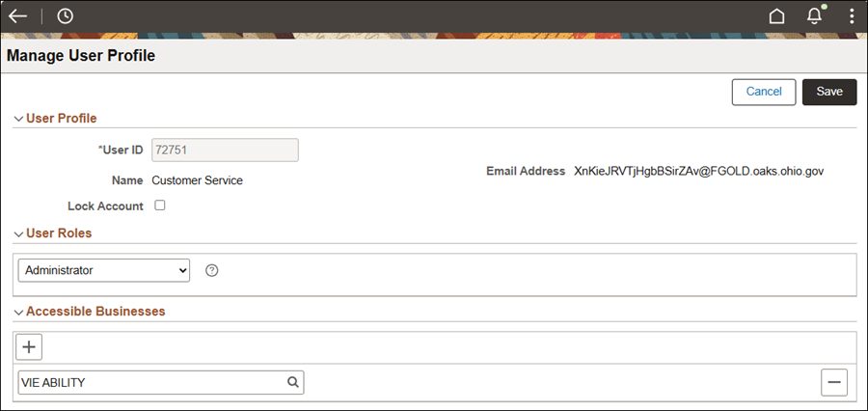The image size is (868, 411).
Task: Click the help question mark beside roles
Action: (211, 270)
